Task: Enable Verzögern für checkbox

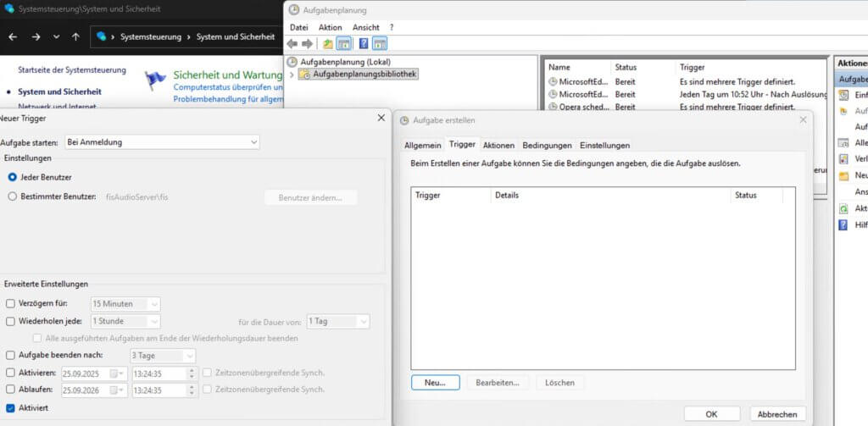Action: (x=10, y=304)
